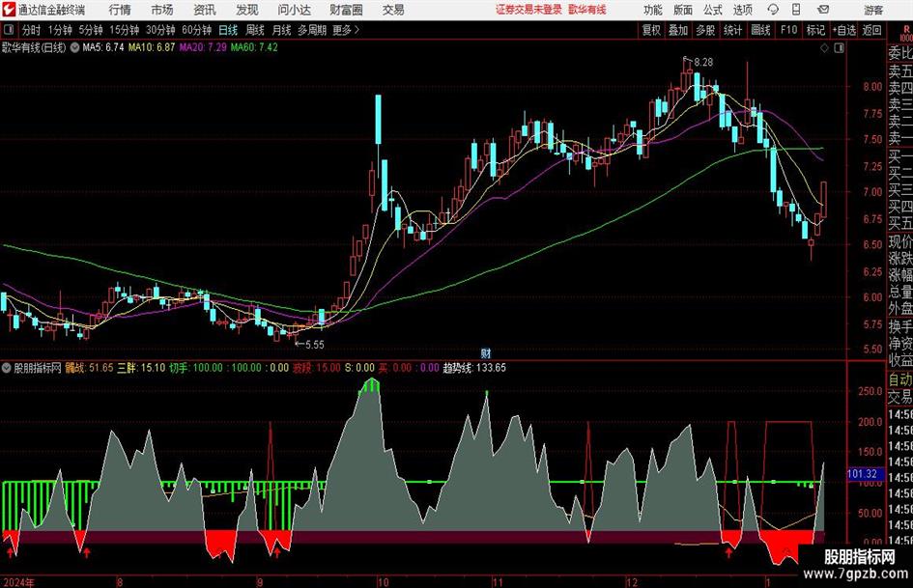Click the 返回 back button
Viewport: 913px width, 588px height.
click(871, 30)
